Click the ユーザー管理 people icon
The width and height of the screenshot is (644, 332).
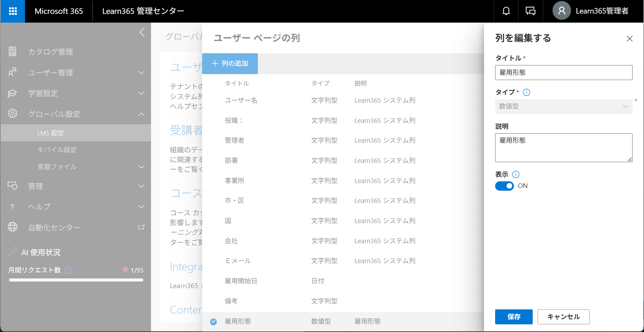click(13, 72)
